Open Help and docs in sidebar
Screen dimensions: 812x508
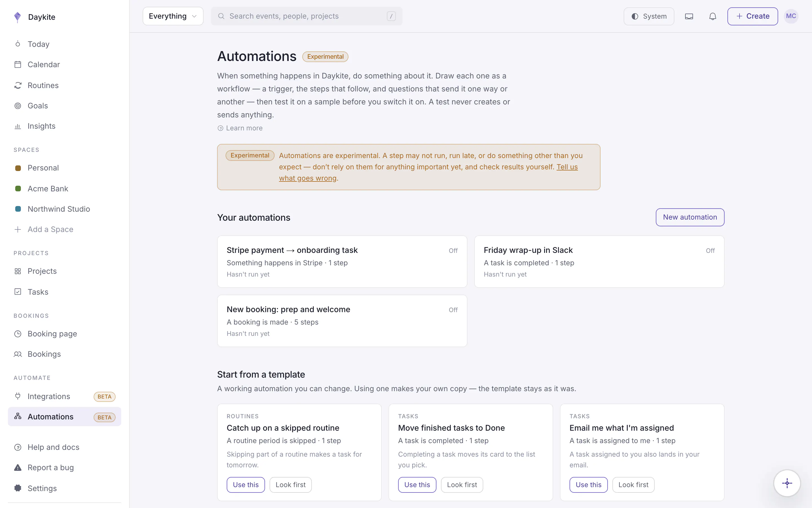(64, 447)
